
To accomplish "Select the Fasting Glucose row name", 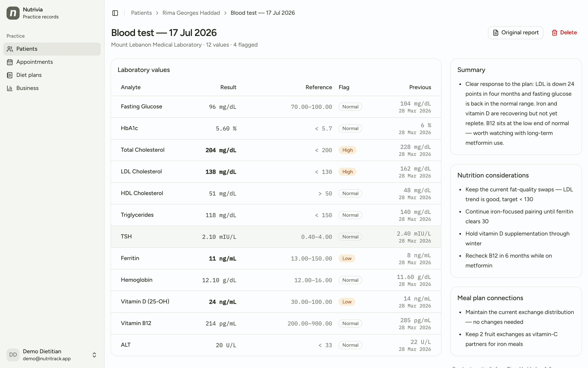I will pyautogui.click(x=141, y=107).
